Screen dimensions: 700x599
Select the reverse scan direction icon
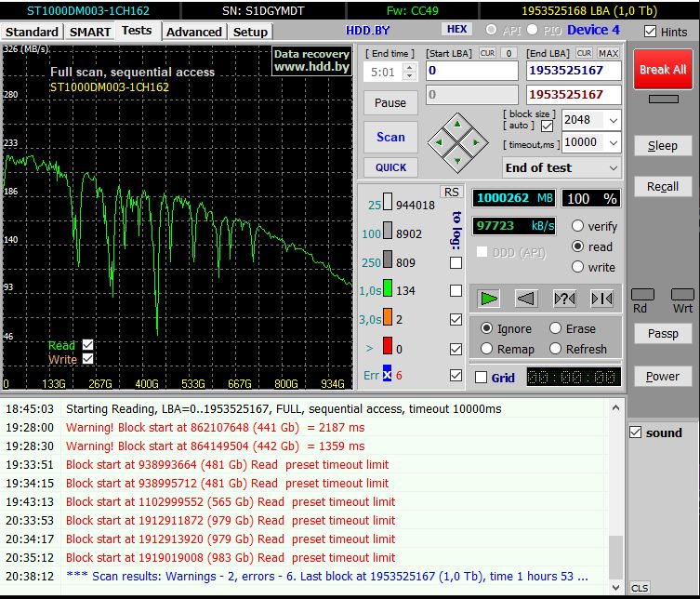pyautogui.click(x=526, y=299)
